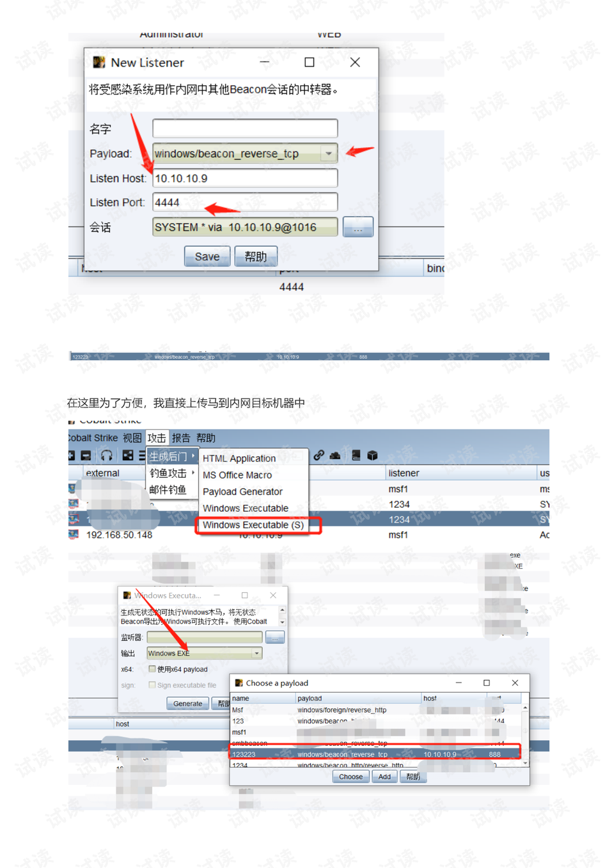Toggle the Sign executable file checkbox

(152, 685)
